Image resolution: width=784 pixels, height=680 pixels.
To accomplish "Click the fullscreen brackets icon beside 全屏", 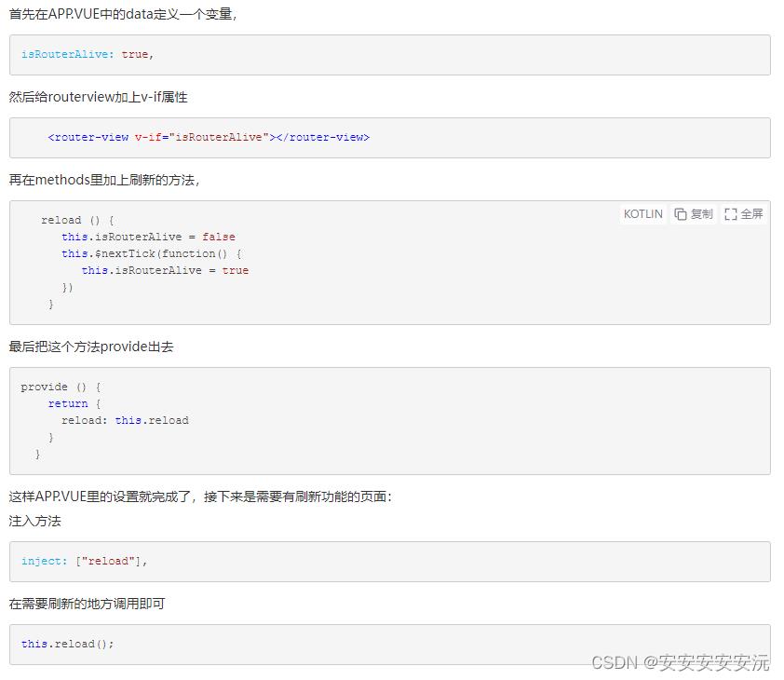I will tap(731, 214).
